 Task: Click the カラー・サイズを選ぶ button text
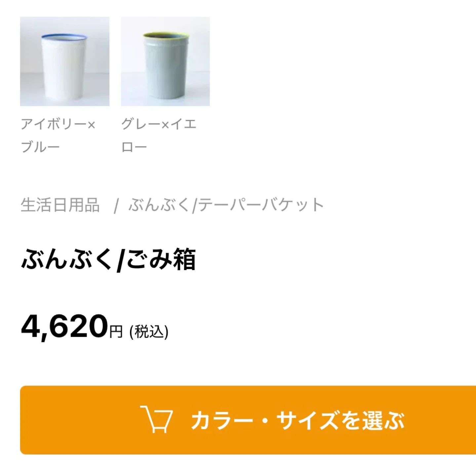(298, 420)
